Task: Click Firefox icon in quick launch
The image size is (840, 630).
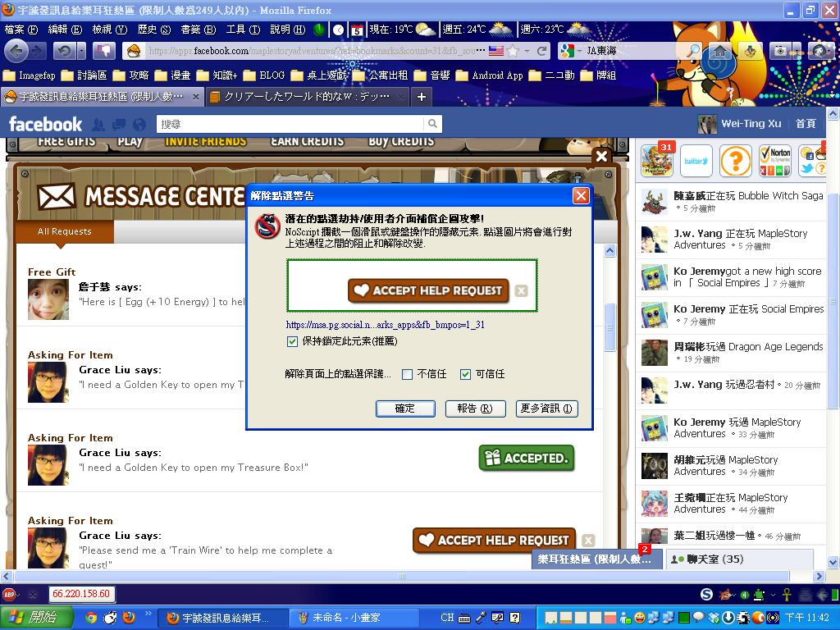Action: point(129,618)
